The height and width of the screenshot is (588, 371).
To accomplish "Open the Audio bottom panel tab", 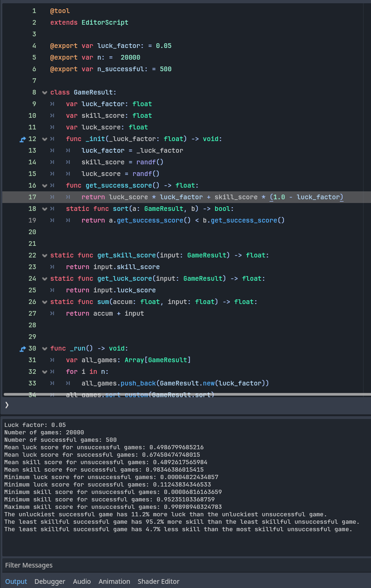I will [82, 581].
